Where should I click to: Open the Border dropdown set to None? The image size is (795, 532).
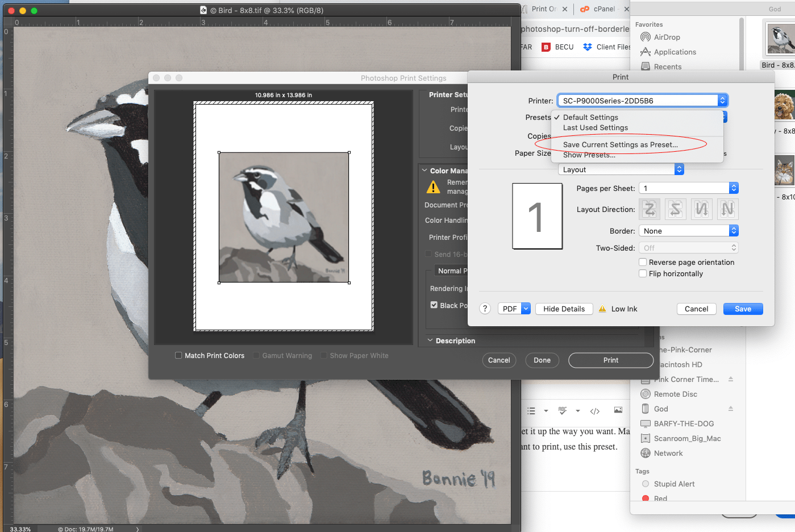(688, 230)
